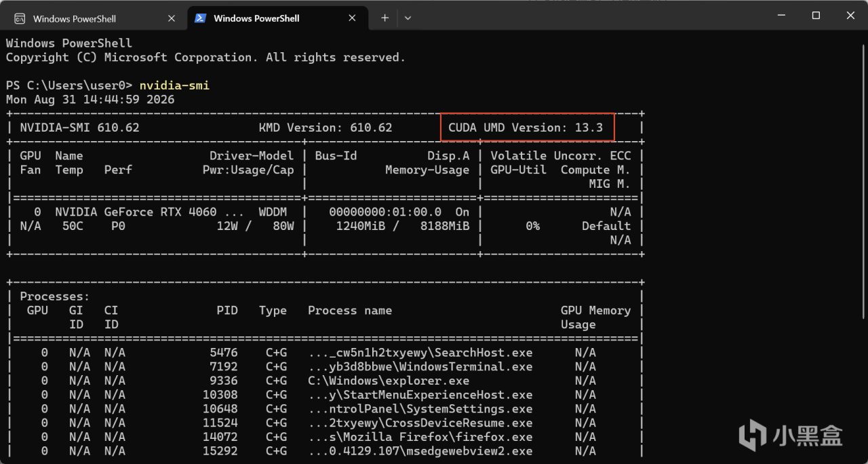Click the CUDA UMD Version: 13.3 text
This screenshot has width=868, height=464.
point(526,128)
